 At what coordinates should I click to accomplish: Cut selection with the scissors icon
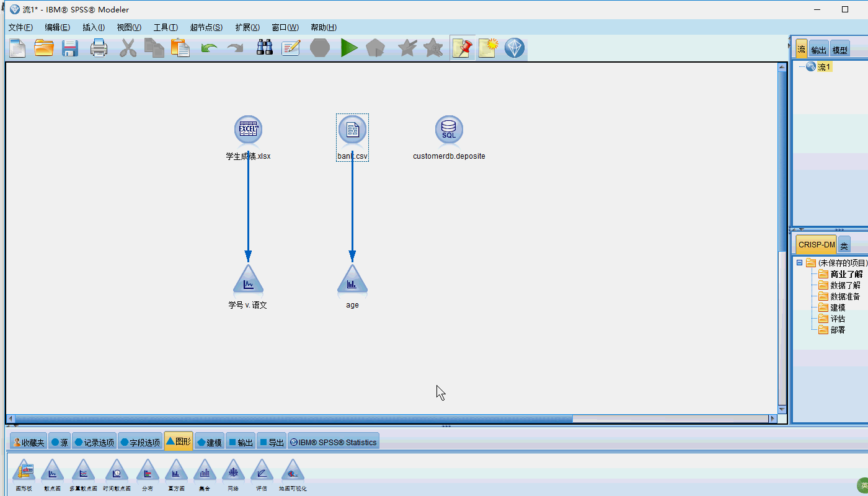[128, 48]
